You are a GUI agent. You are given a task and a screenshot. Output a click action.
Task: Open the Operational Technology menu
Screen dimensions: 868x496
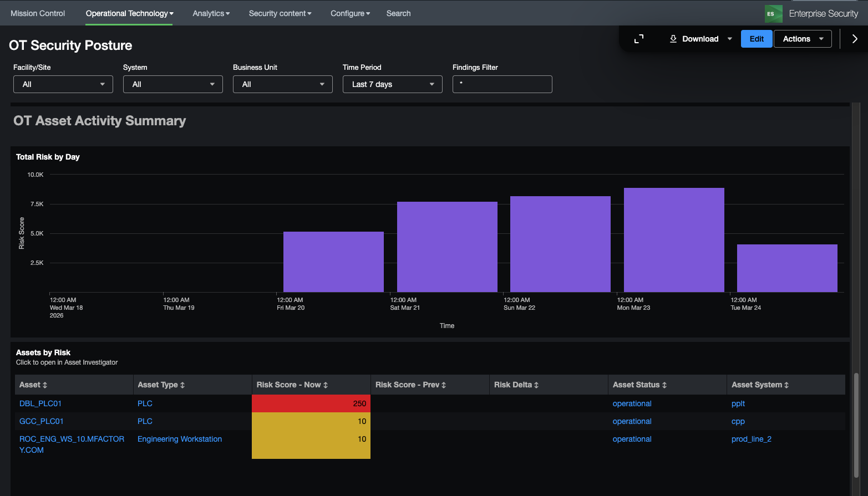pyautogui.click(x=129, y=13)
